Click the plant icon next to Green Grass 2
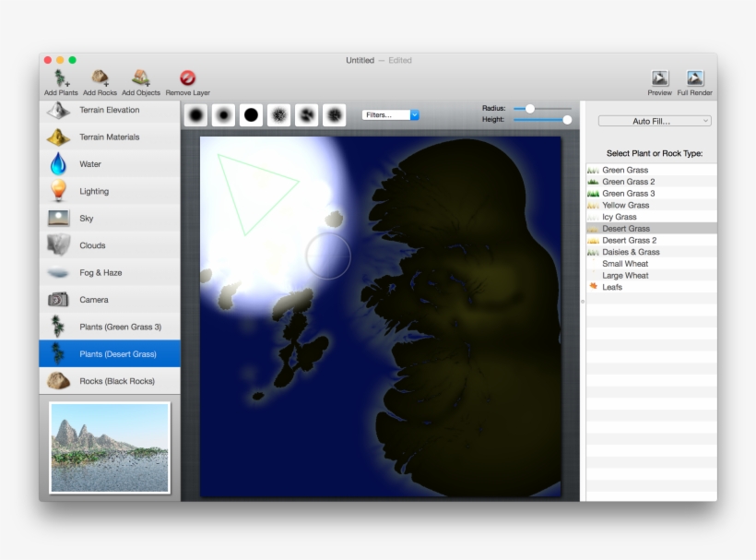This screenshot has width=756, height=560. click(596, 181)
